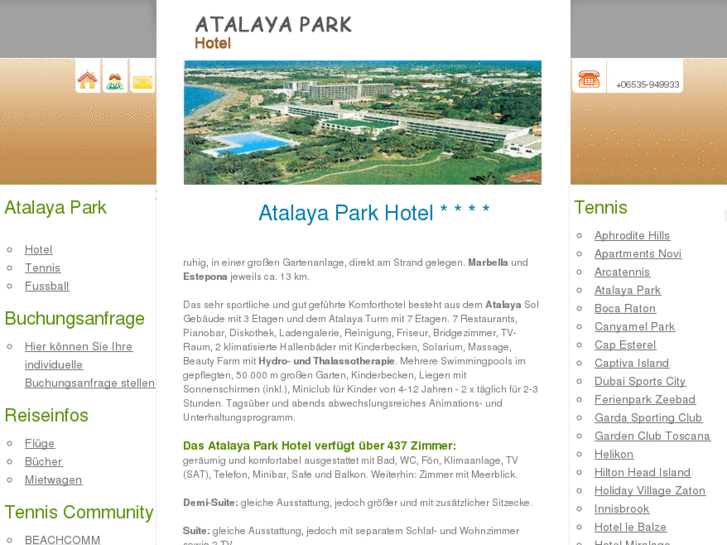Screen dimensions: 727x545
Task: Open the Bücher link
Action: (x=44, y=462)
